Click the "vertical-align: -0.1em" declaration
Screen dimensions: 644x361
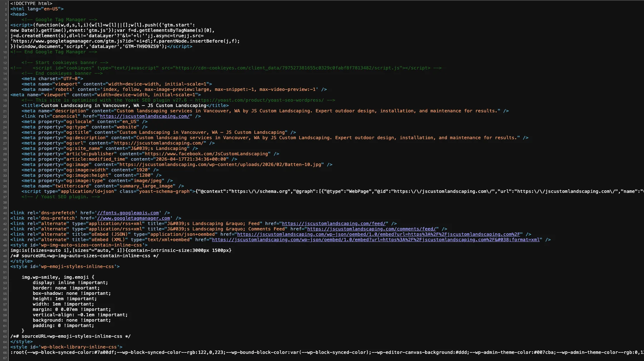tap(80, 315)
